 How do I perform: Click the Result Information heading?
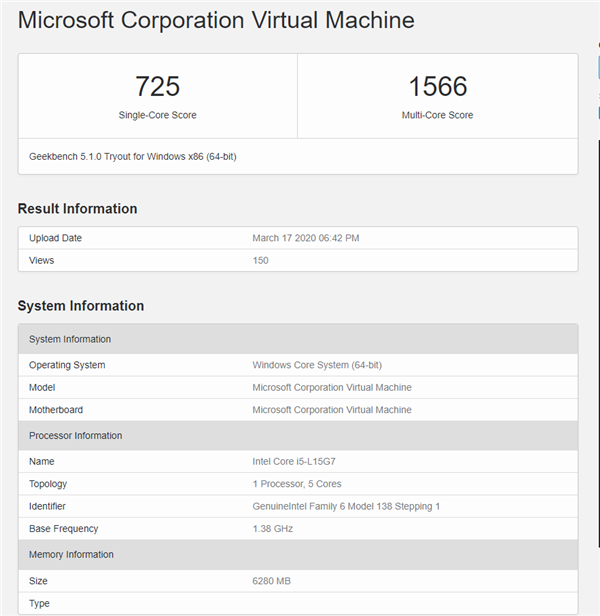pyautogui.click(x=77, y=209)
